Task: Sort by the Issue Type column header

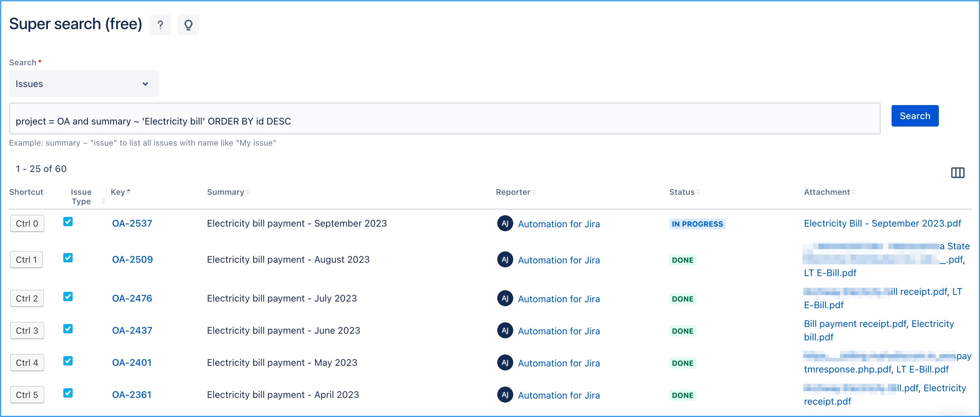Action: point(87,197)
